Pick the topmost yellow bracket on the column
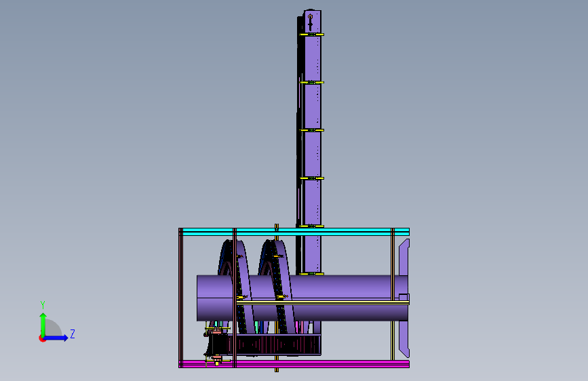588x381 pixels. point(311,35)
